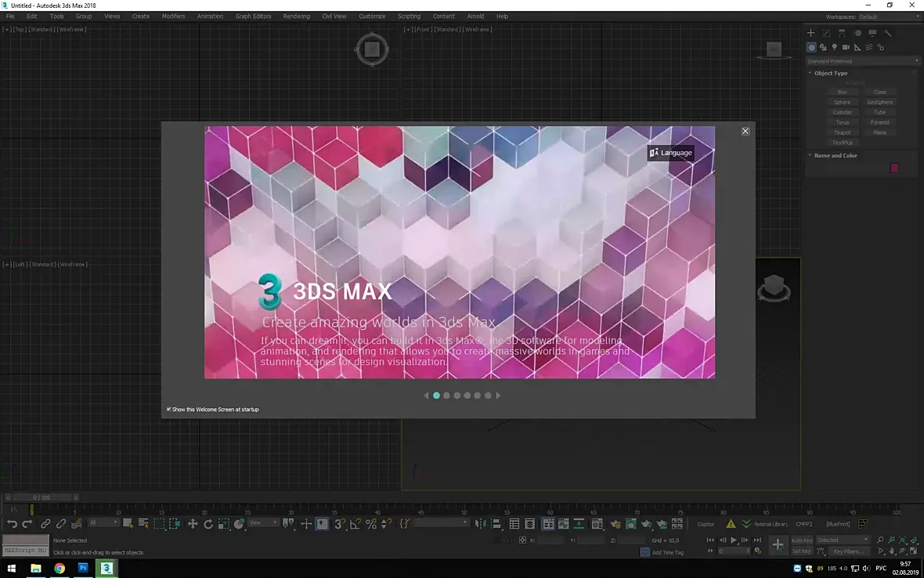Image resolution: width=924 pixels, height=578 pixels.
Task: Select the Move tool in toolbar
Action: (193, 524)
